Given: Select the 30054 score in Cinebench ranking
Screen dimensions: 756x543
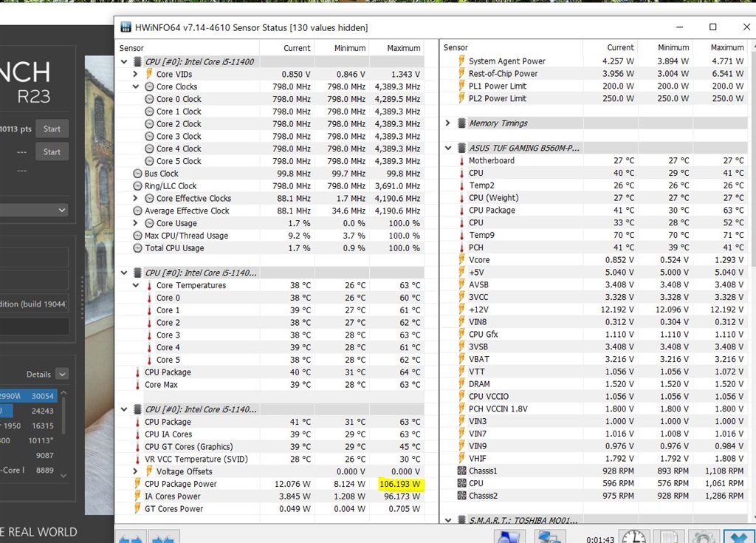Looking at the screenshot, I should click(x=42, y=396).
